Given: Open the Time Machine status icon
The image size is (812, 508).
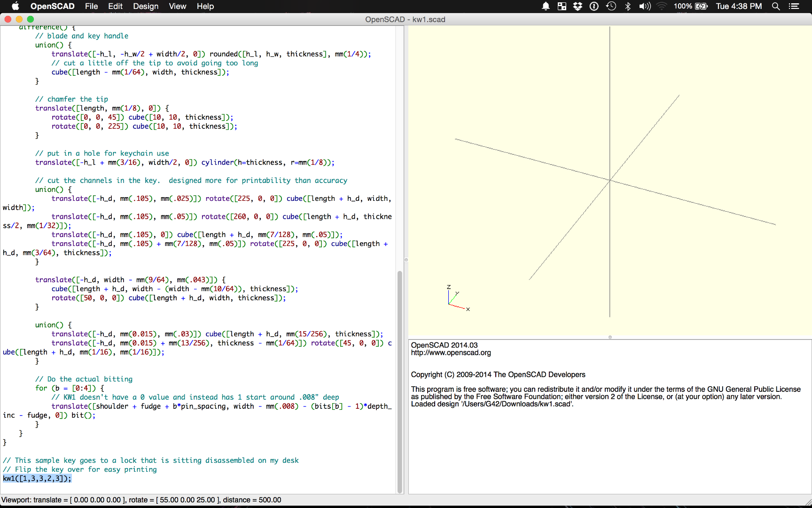Looking at the screenshot, I should [x=611, y=6].
